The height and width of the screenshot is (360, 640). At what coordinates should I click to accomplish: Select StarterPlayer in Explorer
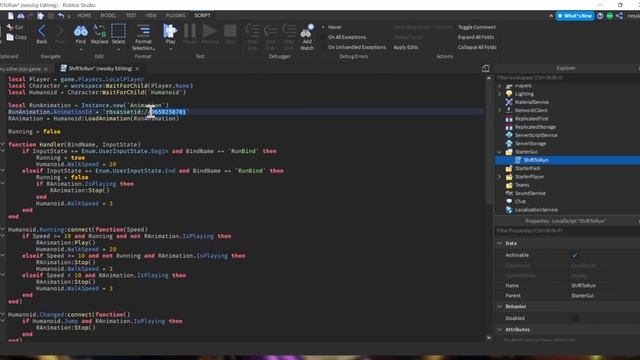tap(529, 177)
